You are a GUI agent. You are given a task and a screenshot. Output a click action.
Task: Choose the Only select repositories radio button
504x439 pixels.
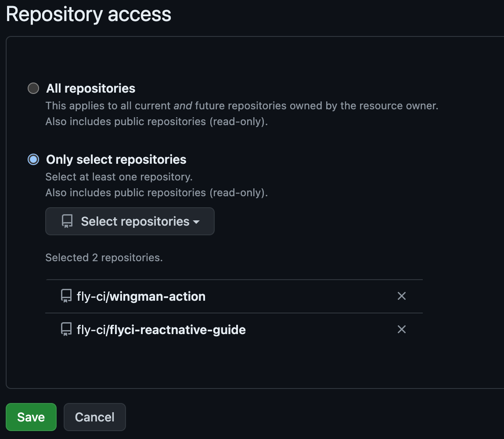click(x=33, y=159)
